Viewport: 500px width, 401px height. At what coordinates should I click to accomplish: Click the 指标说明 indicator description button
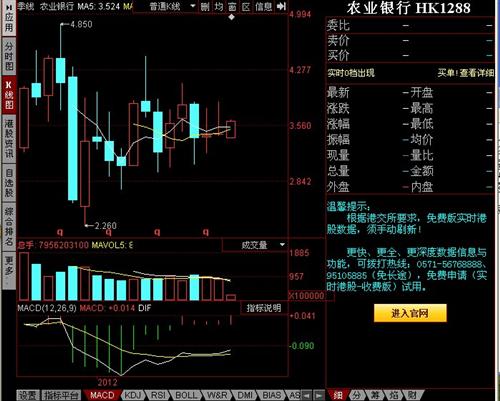pyautogui.click(x=264, y=308)
